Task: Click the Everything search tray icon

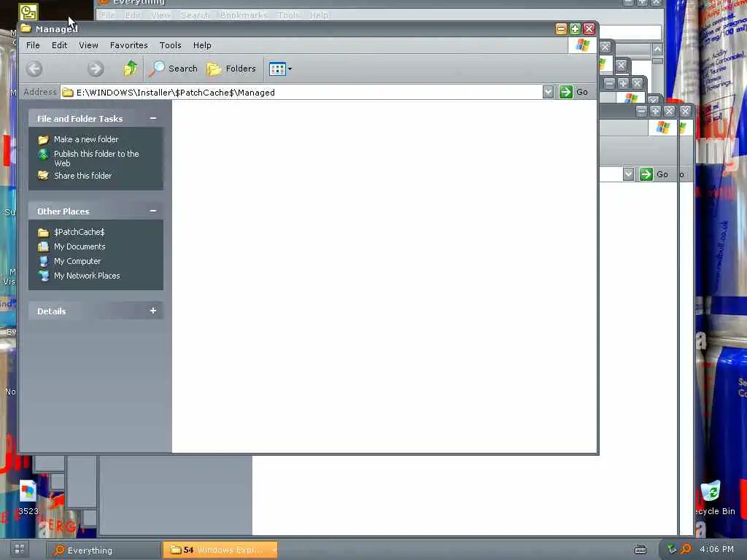Action: tap(686, 549)
